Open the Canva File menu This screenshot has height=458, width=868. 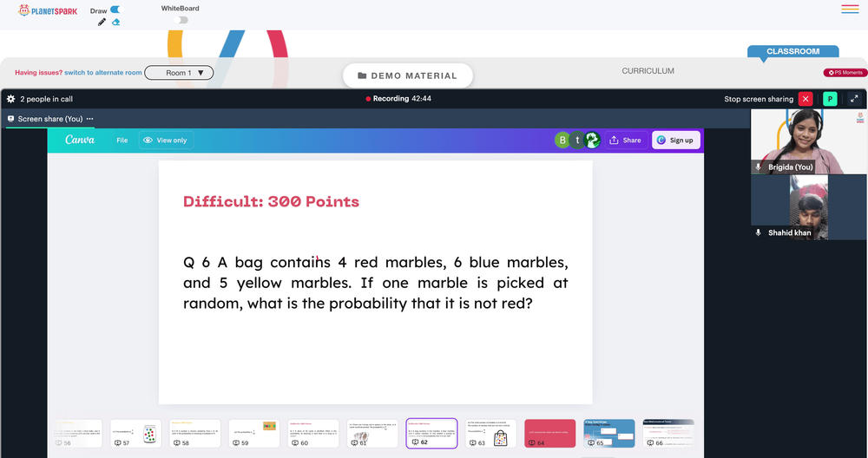(x=122, y=141)
